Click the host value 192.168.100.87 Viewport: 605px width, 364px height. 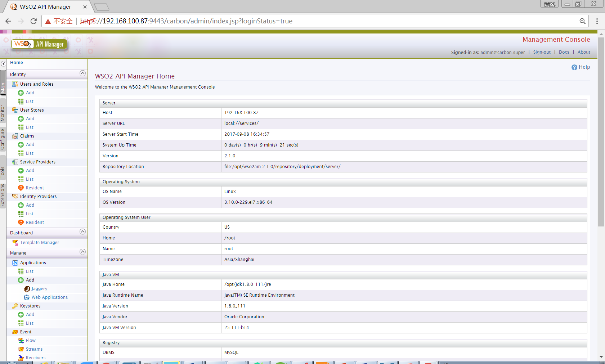point(241,113)
